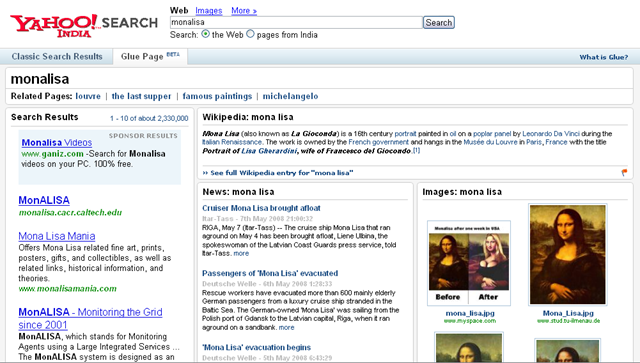Viewport: 640px width, 363px height.
Task: Open the 'oil' Wikipedia link
Action: pos(453,134)
